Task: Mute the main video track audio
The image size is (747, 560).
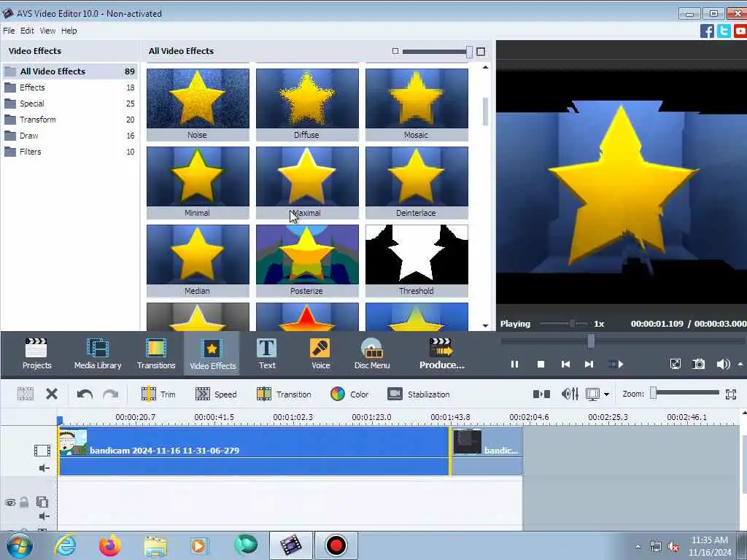Action: tap(44, 468)
